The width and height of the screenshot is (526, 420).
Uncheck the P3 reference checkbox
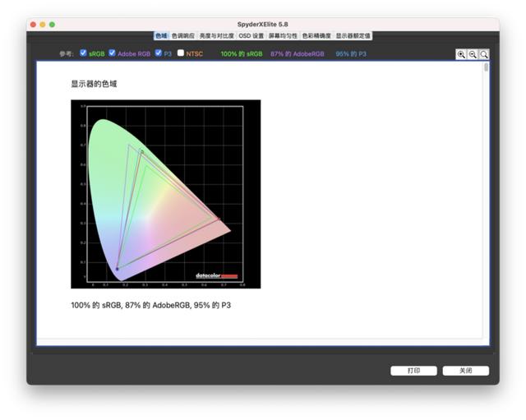pyautogui.click(x=159, y=53)
